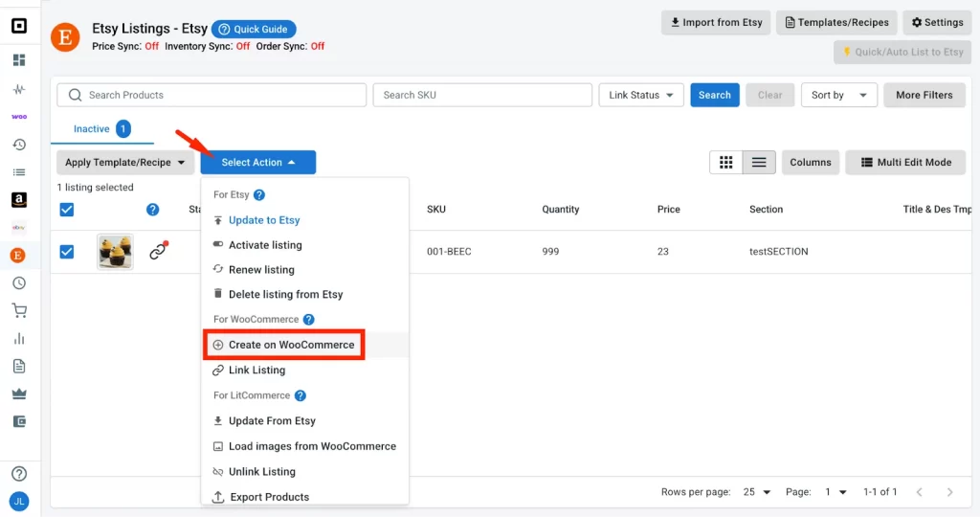Open Apply Template/Recipe dropdown
The width and height of the screenshot is (980, 517).
[125, 163]
